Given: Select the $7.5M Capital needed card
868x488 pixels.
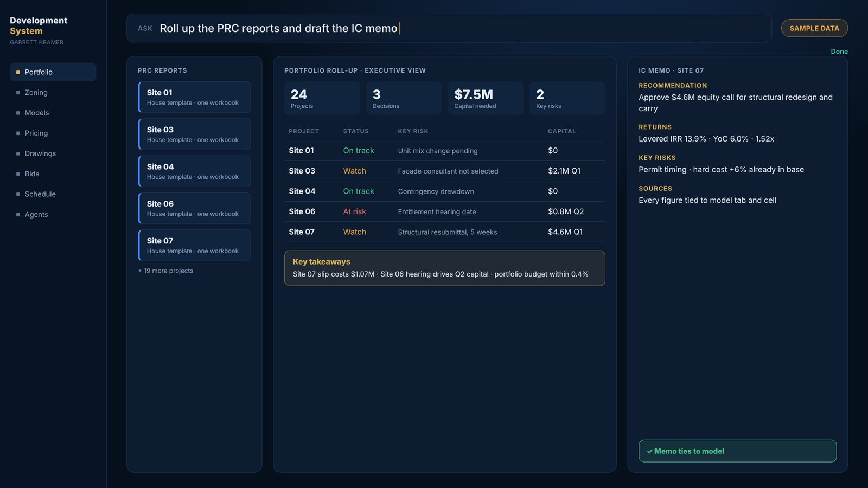Looking at the screenshot, I should [486, 98].
